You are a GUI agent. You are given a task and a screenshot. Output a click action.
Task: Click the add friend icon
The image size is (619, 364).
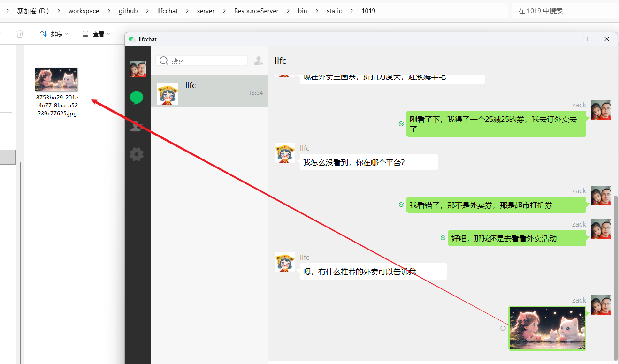[x=258, y=61]
